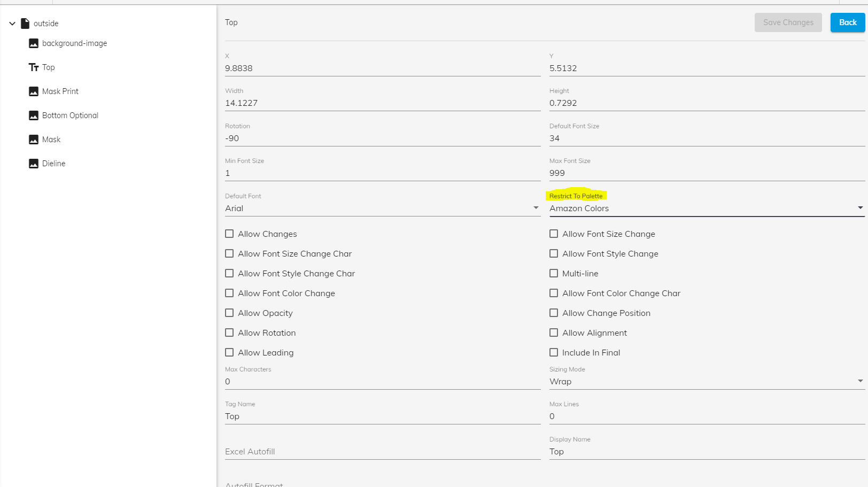Click the Excel Autofill input field
The image size is (868, 487).
click(x=383, y=452)
